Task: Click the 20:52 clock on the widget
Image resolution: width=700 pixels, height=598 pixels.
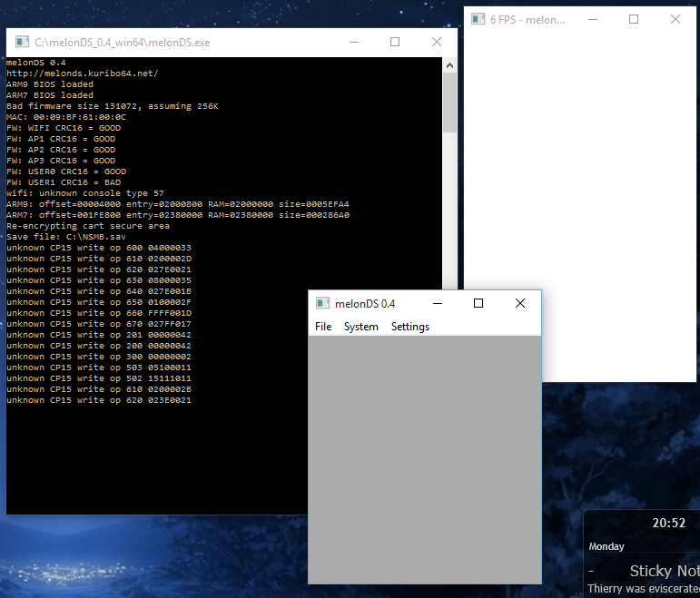Action: [668, 523]
